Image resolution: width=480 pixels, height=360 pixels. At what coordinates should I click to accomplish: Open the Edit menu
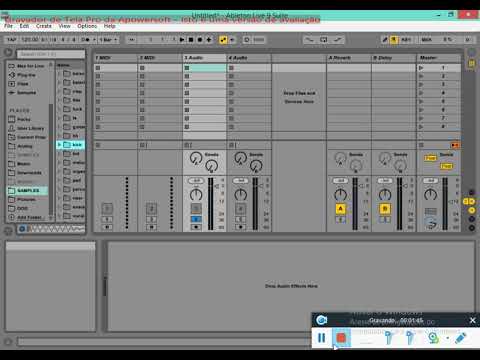pos(24,26)
